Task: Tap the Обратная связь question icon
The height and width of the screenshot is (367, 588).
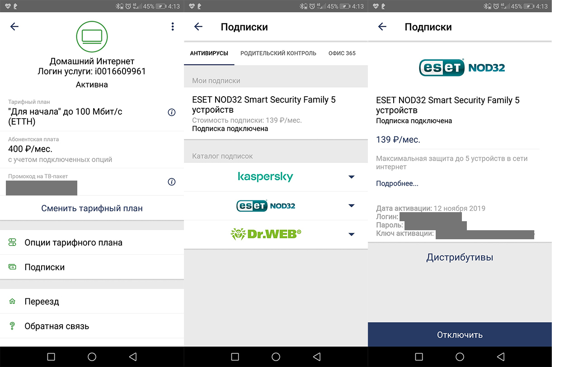Action: tap(12, 326)
